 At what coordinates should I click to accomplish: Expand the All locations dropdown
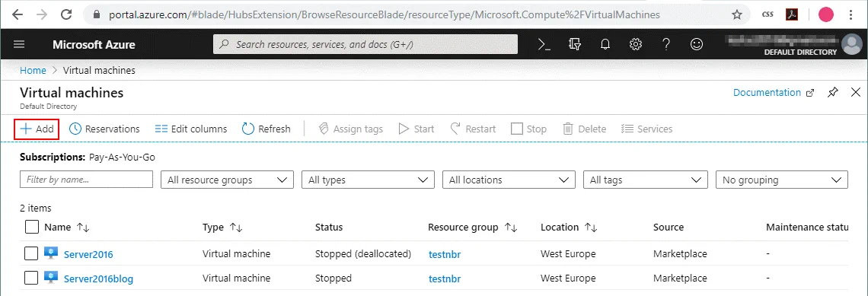(x=509, y=180)
